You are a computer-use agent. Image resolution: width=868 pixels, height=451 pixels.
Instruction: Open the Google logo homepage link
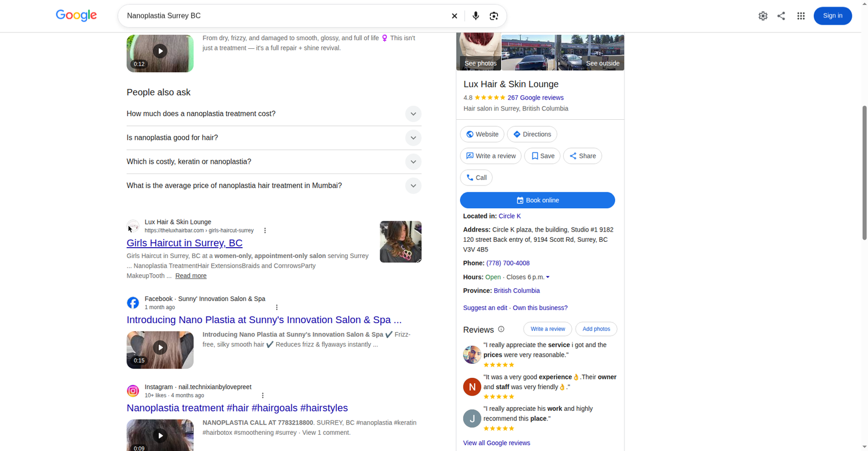(x=76, y=15)
